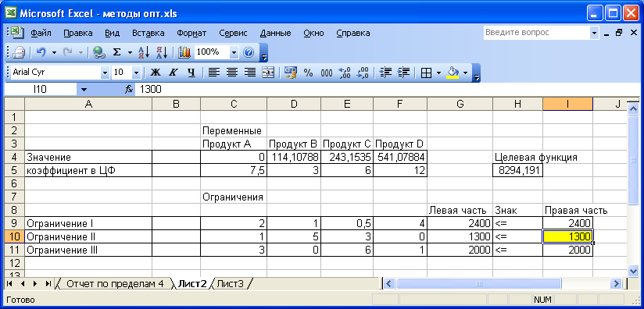The height and width of the screenshot is (309, 644).
Task: Click the Print icon in the Standard toolbar
Action: pos(19,52)
